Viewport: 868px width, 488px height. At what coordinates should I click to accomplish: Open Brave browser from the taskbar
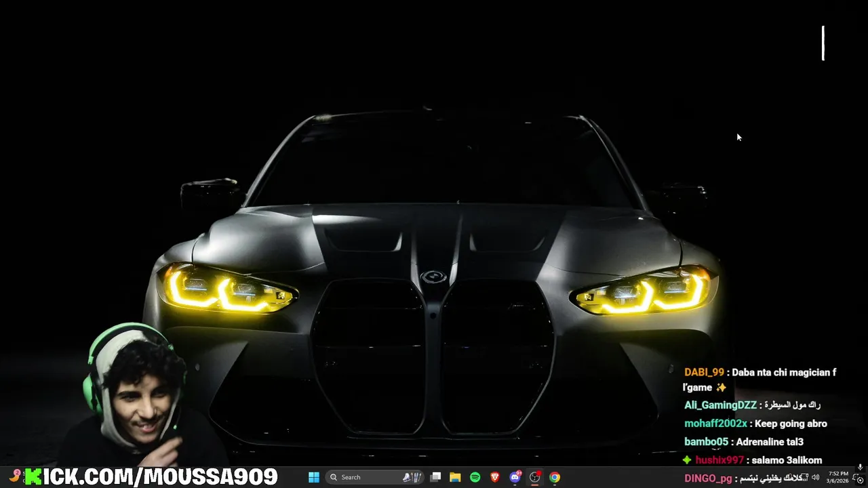tap(495, 477)
